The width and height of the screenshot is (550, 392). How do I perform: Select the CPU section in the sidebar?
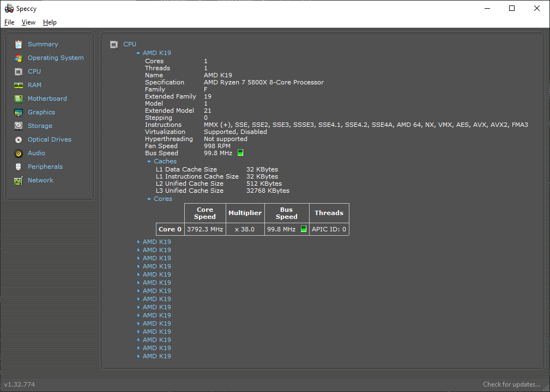(x=34, y=71)
